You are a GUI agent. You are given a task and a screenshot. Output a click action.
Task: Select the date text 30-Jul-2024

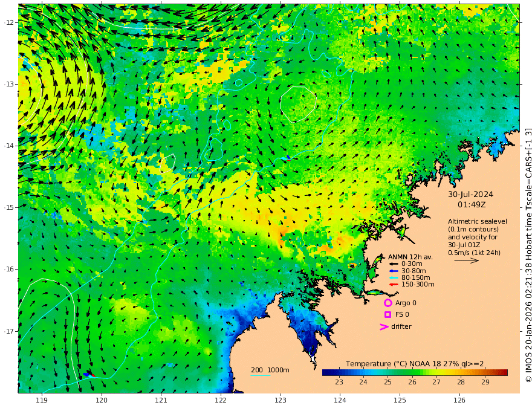[470, 195]
